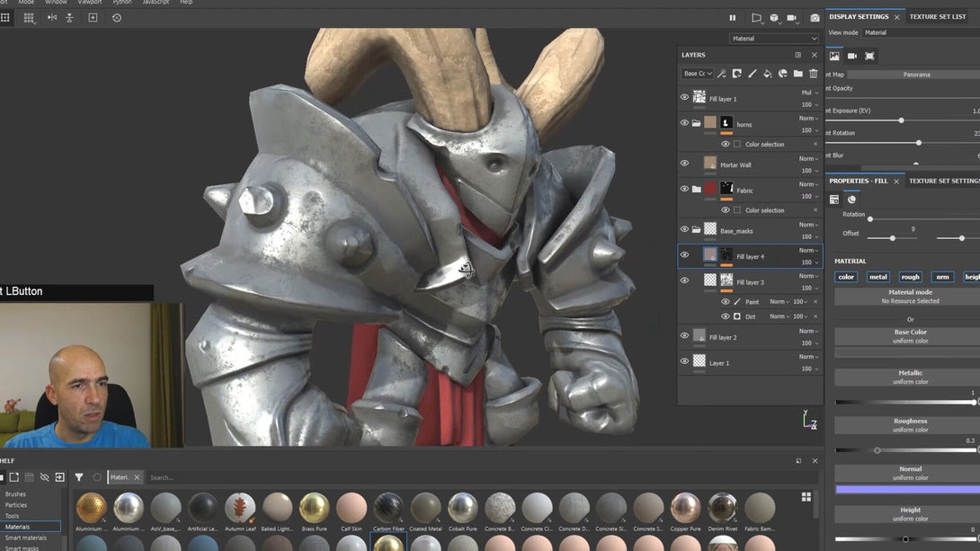This screenshot has width=980, height=551.
Task: Click the grid layout icon with dropdown
Action: point(29,18)
